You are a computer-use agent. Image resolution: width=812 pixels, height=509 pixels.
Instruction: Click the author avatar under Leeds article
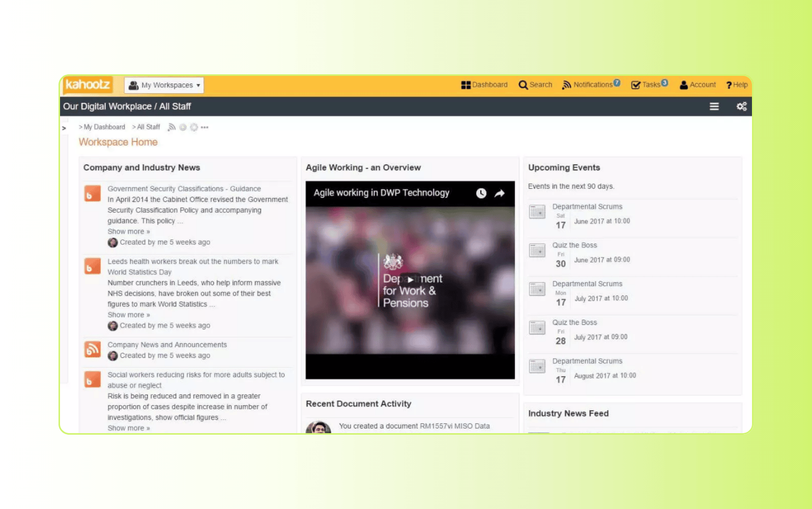pyautogui.click(x=112, y=326)
